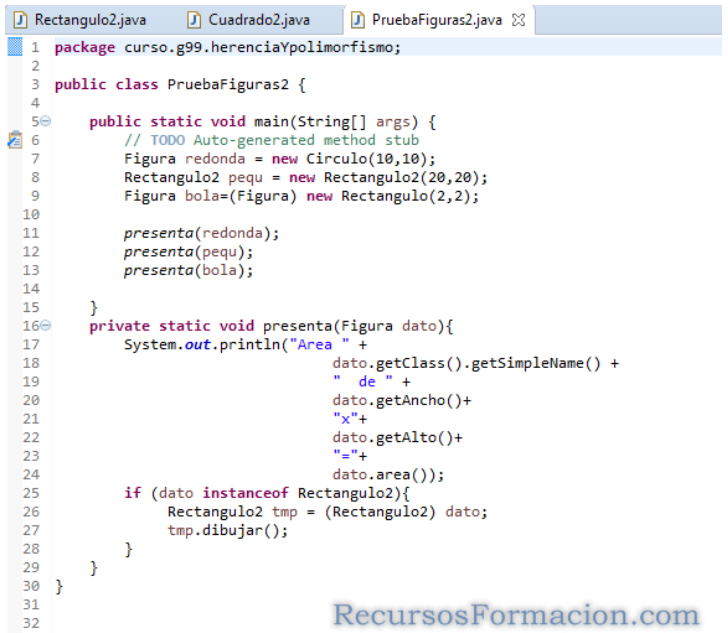The width and height of the screenshot is (728, 633).
Task: Click variable tmp on line 26
Action: point(284,512)
